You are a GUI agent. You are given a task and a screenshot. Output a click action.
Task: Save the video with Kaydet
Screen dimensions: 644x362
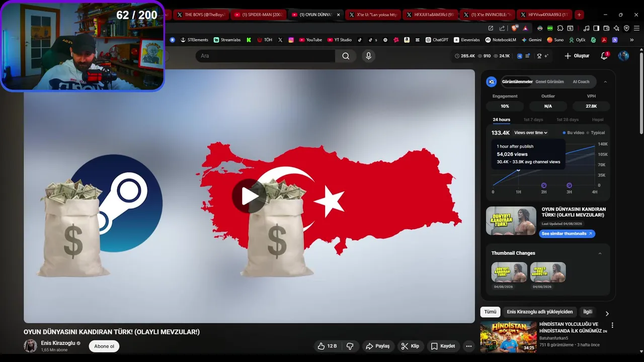tap(443, 346)
